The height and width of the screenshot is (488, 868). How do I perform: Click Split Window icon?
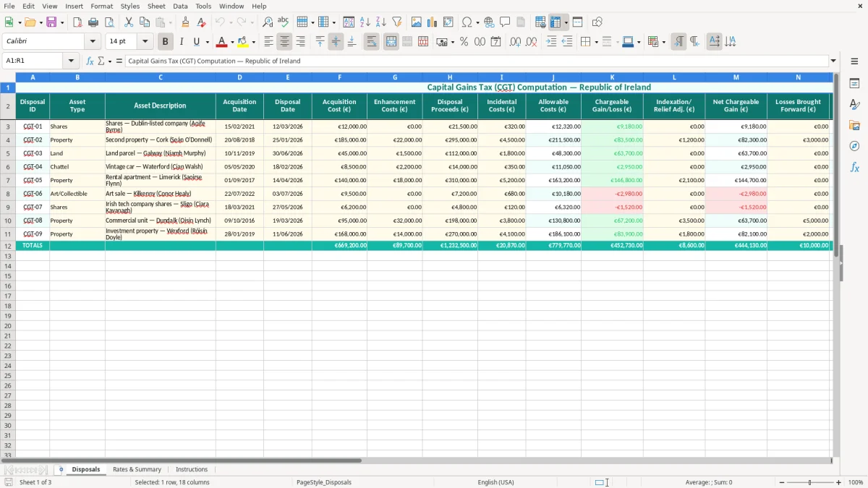[x=578, y=22]
